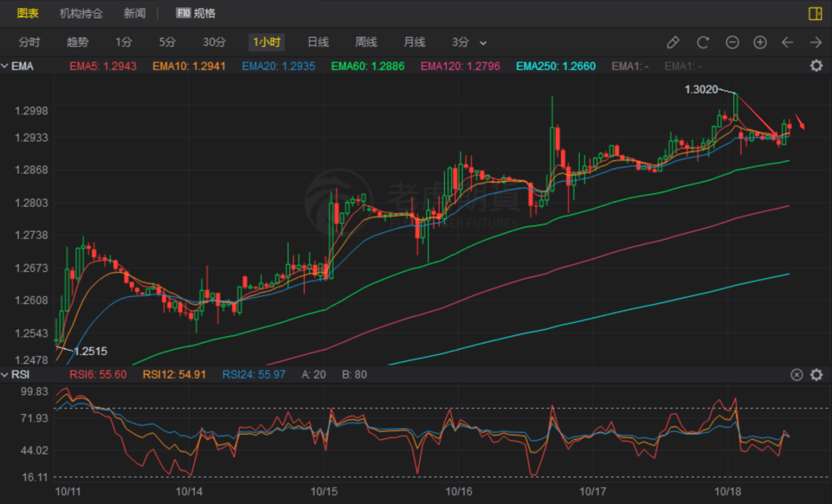Image resolution: width=832 pixels, height=504 pixels.
Task: Select the 30分 timeframe
Action: tap(214, 42)
